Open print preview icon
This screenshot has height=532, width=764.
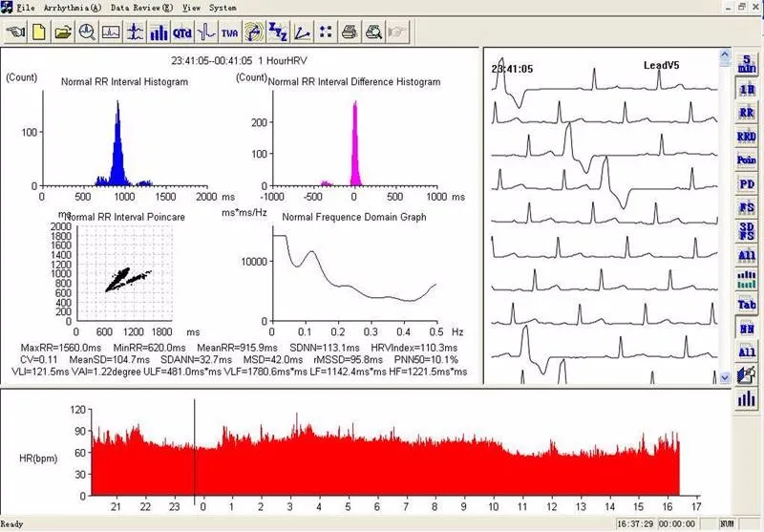[373, 32]
